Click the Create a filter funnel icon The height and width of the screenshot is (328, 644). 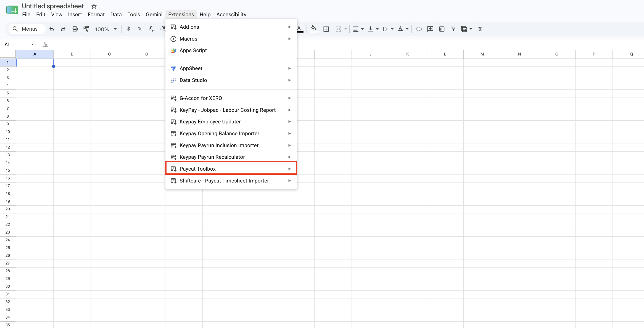click(x=453, y=29)
